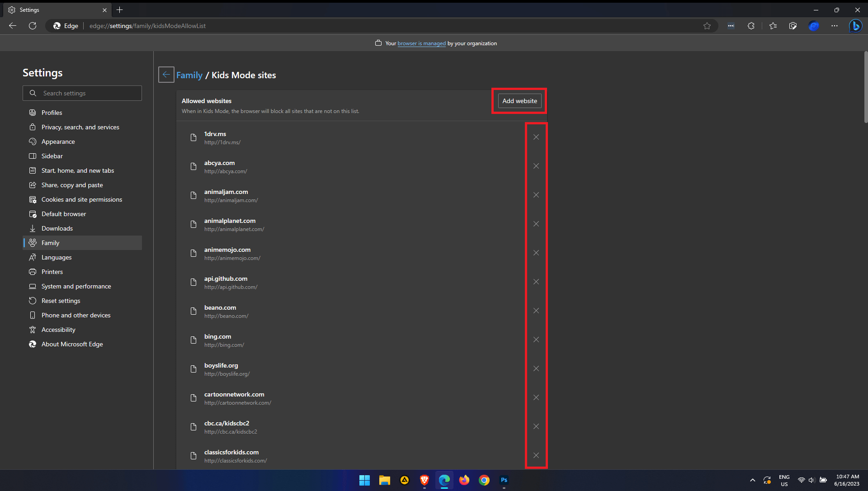The image size is (868, 491).
Task: Open the Family breadcrumb link
Action: pos(189,75)
